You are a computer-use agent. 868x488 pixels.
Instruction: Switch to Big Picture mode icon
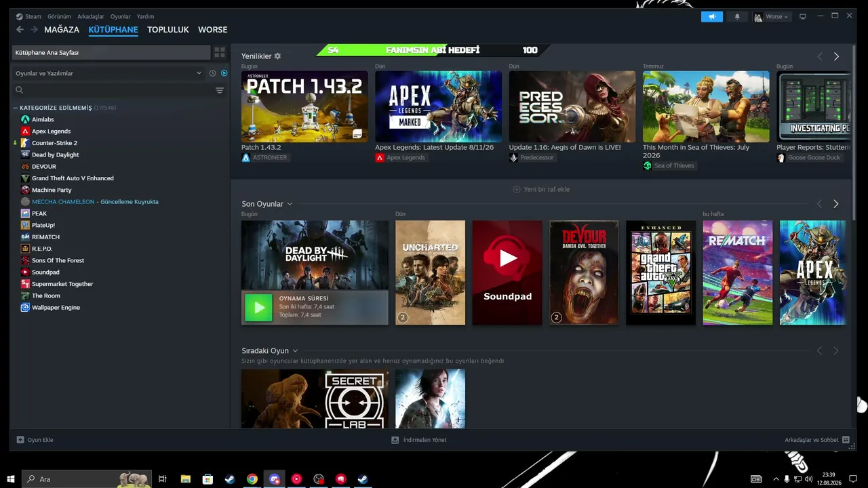click(803, 16)
